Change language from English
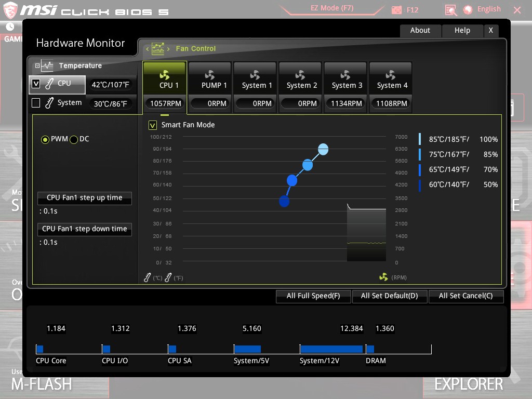The image size is (532, 399). point(489,9)
